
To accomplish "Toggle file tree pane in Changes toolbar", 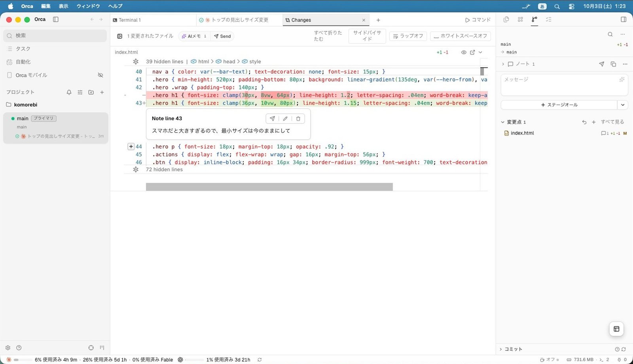I will (119, 36).
